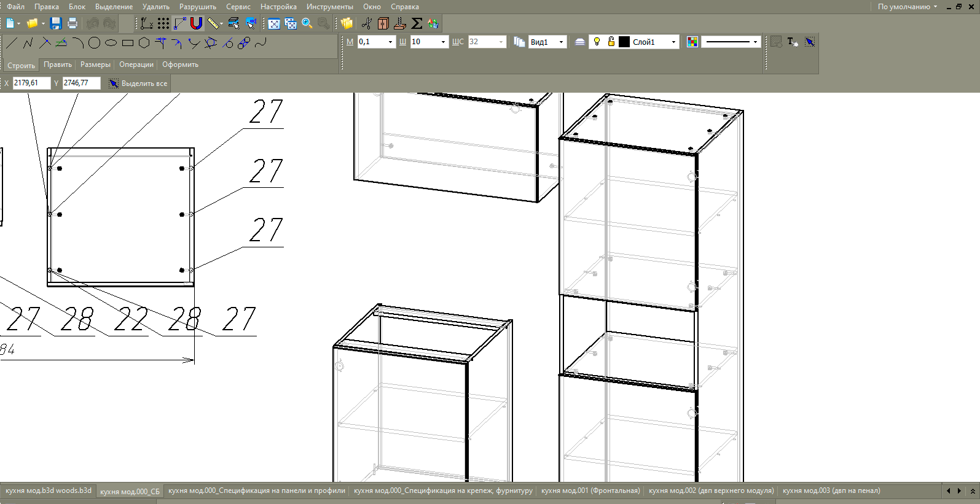The height and width of the screenshot is (504, 980).
Task: Select the angled line tool with green triangle
Action: (x=61, y=43)
